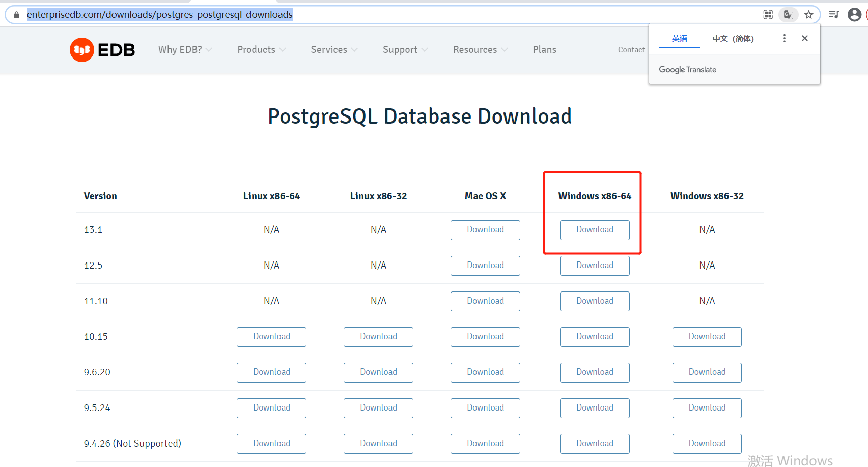Click the Google Translate icon in address bar
Screen dimensions: 868x467
[x=788, y=15]
